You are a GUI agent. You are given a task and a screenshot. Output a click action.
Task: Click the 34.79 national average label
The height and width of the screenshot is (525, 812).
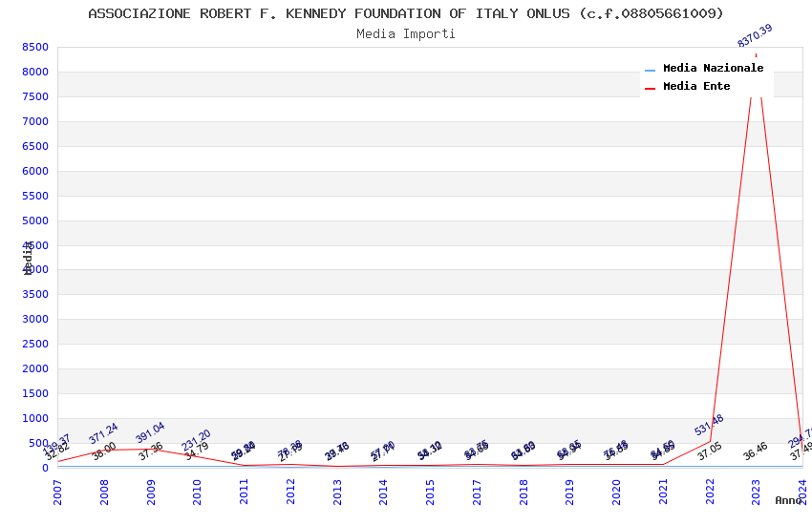[197, 451]
